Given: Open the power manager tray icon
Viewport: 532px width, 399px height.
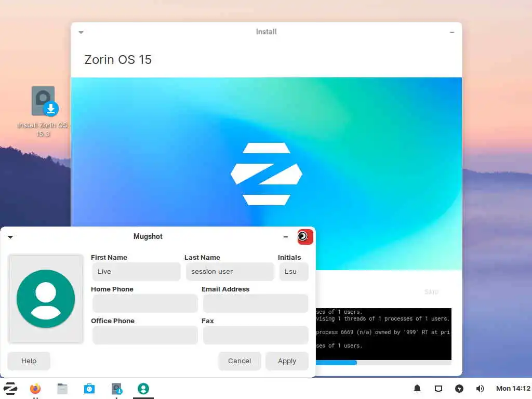Looking at the screenshot, I should point(459,389).
